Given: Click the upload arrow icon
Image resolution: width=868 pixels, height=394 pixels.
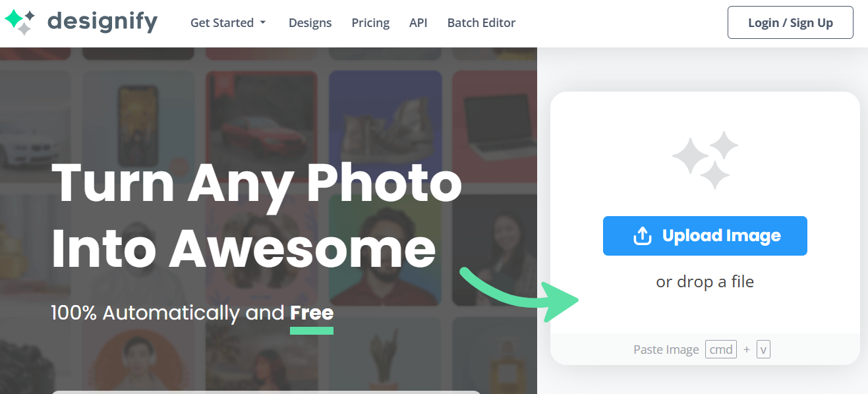Looking at the screenshot, I should (642, 236).
